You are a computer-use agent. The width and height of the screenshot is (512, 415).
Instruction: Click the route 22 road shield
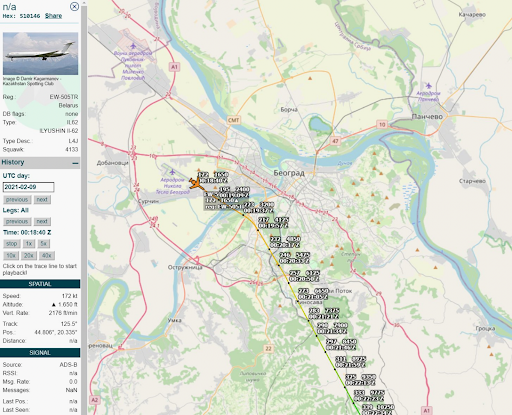(269, 349)
